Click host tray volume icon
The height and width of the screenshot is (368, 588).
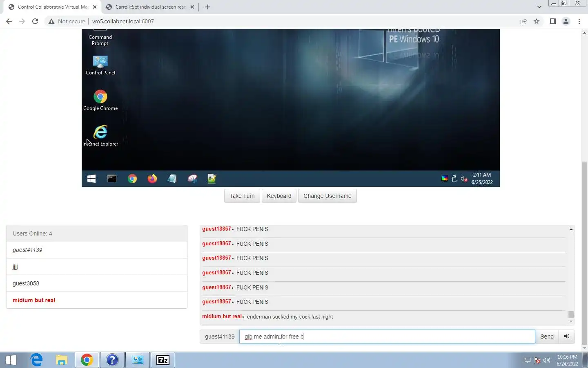pyautogui.click(x=547, y=360)
